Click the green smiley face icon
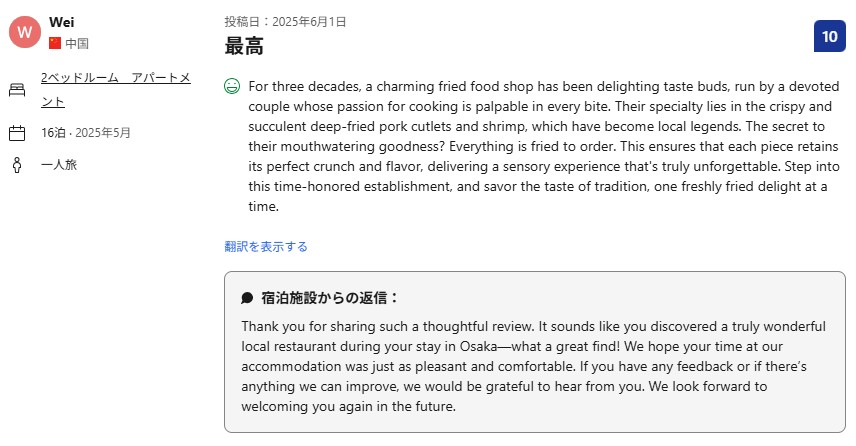 pos(232,86)
